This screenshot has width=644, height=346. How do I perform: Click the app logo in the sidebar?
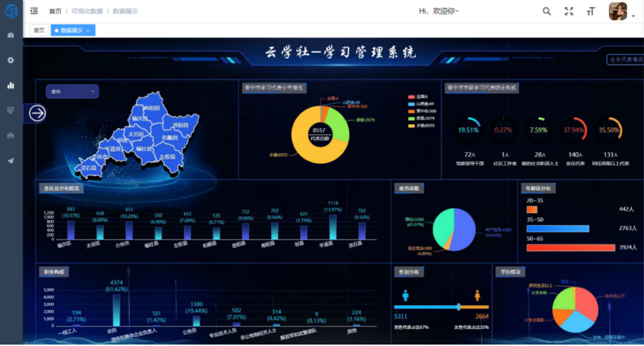[11, 11]
